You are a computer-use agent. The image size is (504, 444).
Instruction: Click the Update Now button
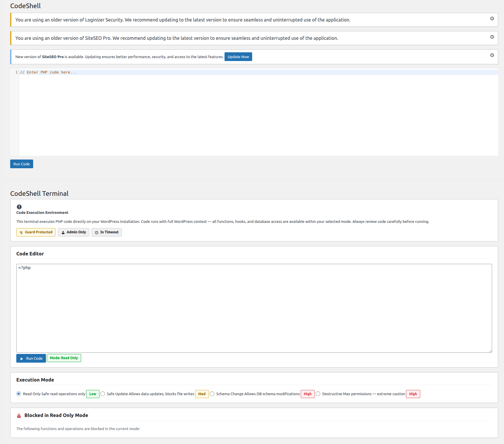(238, 57)
